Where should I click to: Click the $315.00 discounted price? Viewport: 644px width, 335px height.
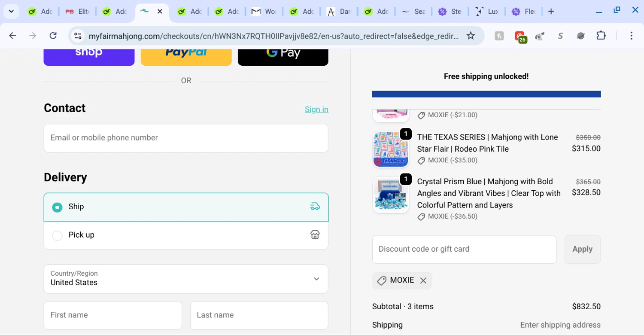point(586,149)
